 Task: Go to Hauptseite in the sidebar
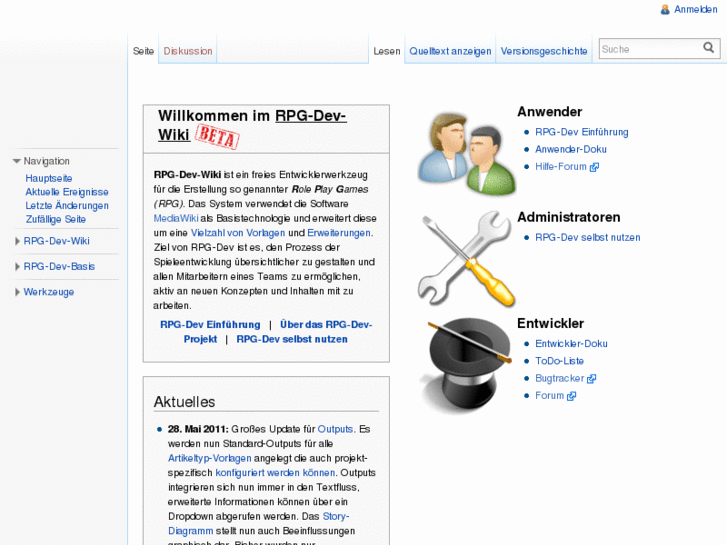tap(49, 178)
